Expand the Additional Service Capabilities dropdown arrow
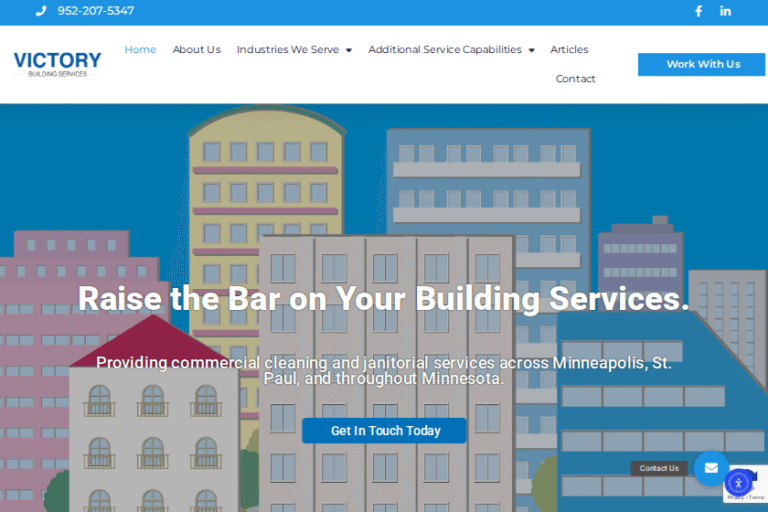The image size is (768, 512). pos(531,50)
